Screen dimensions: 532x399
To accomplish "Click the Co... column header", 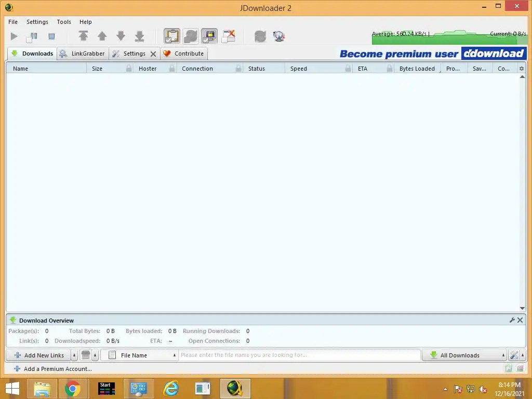I will (x=504, y=69).
